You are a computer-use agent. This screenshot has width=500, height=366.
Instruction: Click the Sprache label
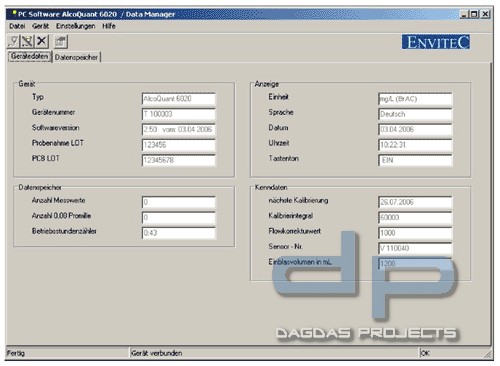[x=281, y=112]
